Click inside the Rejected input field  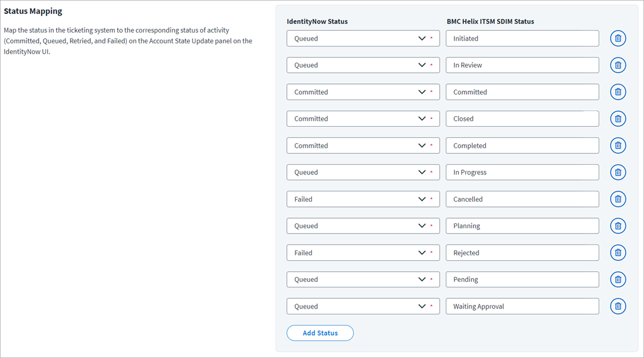[x=521, y=252]
